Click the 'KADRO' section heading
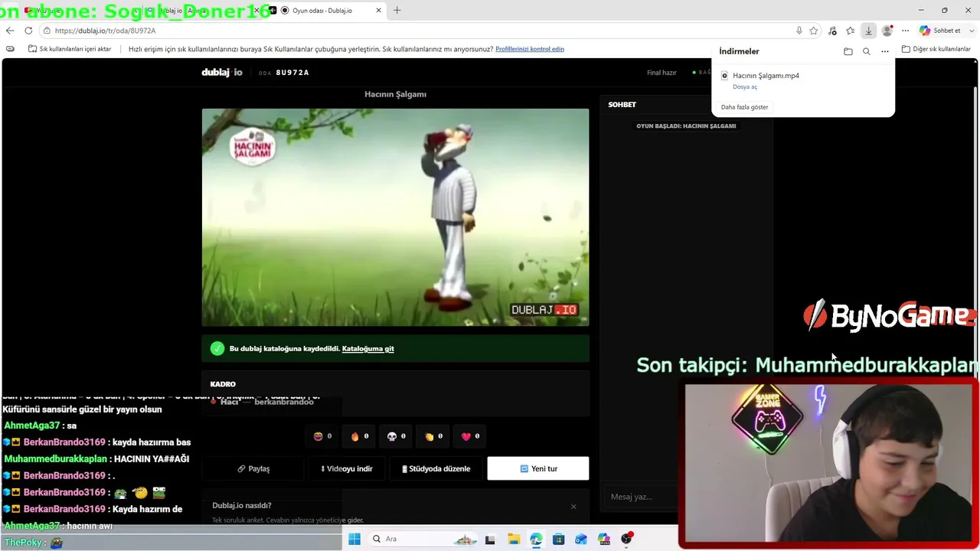980x551 pixels. (x=223, y=384)
